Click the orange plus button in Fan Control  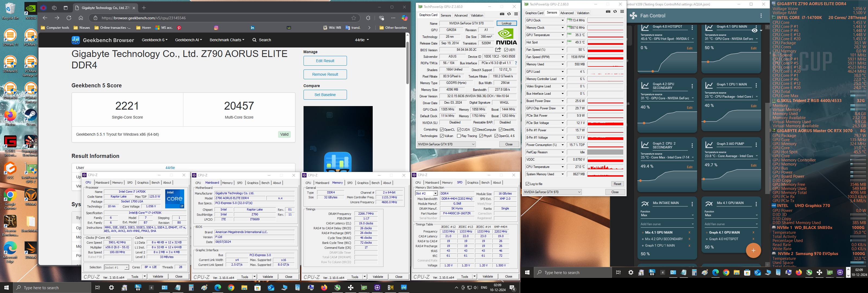(x=754, y=250)
